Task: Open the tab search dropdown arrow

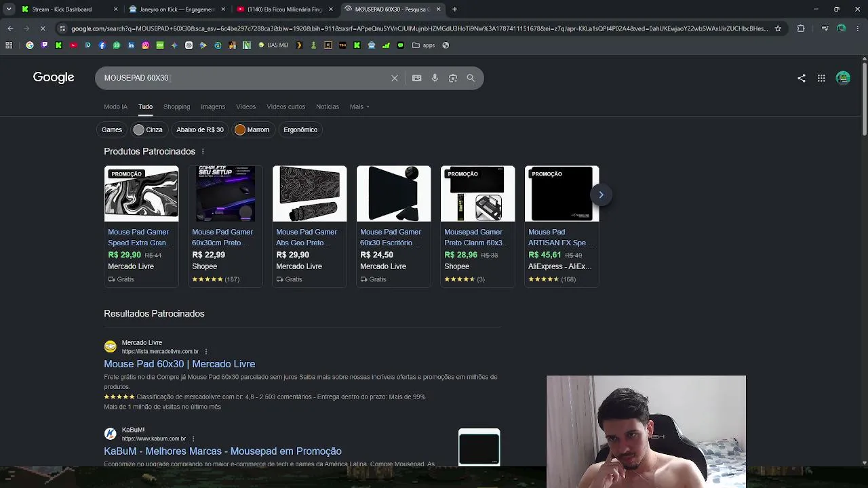Action: pos(9,9)
